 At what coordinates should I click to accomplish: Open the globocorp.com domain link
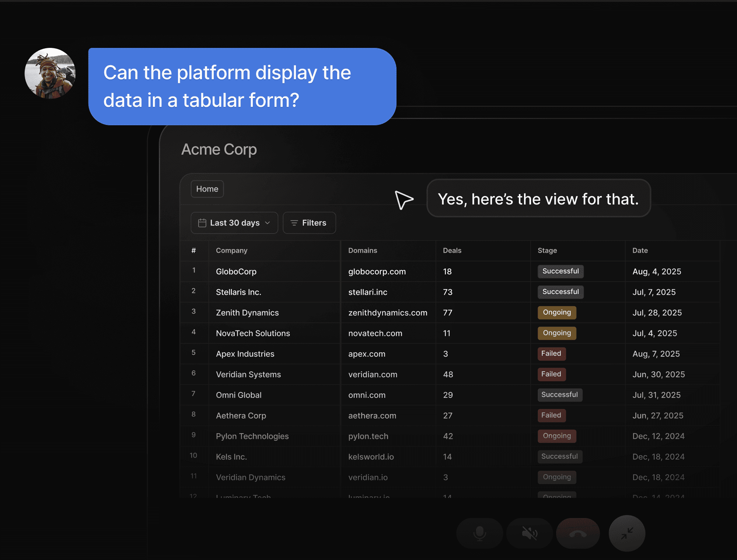coord(377,272)
